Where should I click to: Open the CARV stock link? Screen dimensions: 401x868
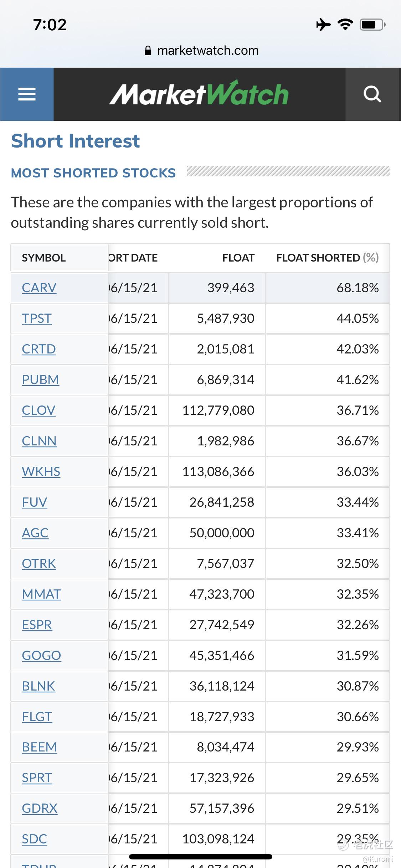(x=39, y=288)
